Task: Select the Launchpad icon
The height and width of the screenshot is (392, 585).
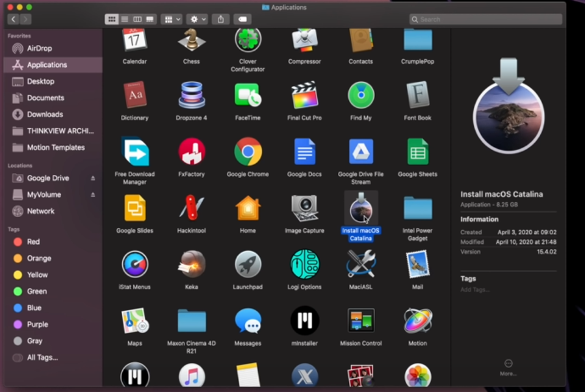Action: 248,264
